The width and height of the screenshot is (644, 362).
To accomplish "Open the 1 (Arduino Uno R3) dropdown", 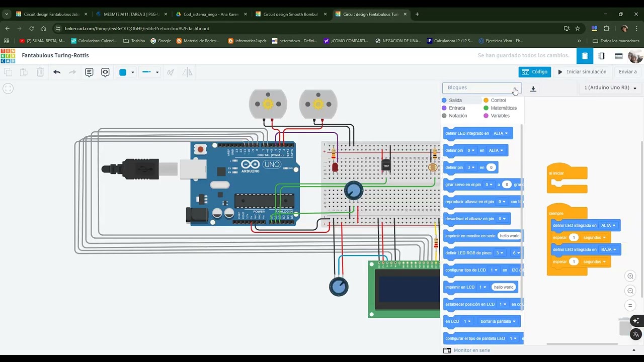I will click(610, 88).
